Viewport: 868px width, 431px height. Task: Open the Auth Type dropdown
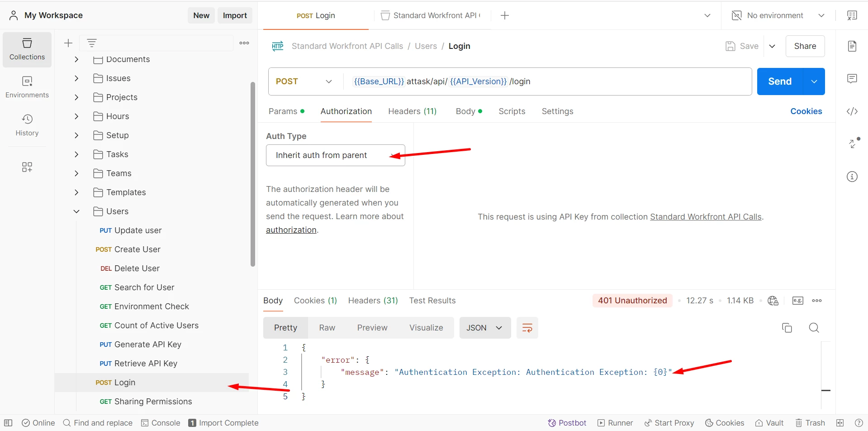tap(336, 155)
